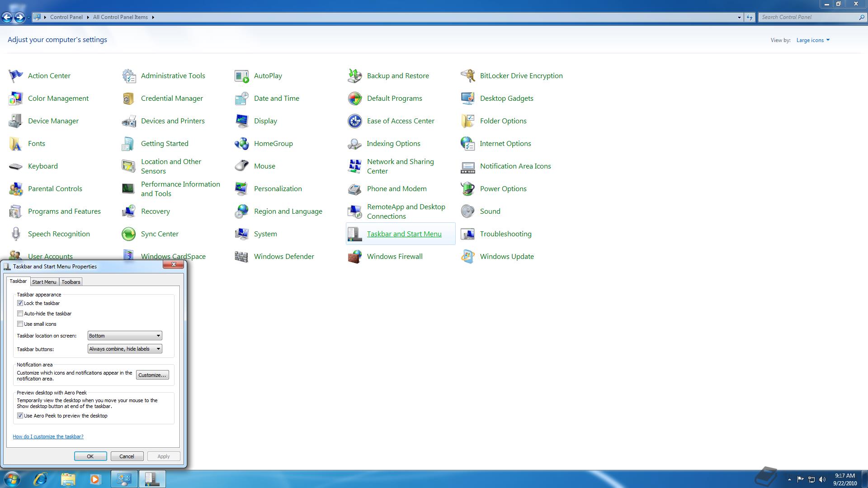Open the Windows Firewall icon
The height and width of the screenshot is (488, 868).
355,257
